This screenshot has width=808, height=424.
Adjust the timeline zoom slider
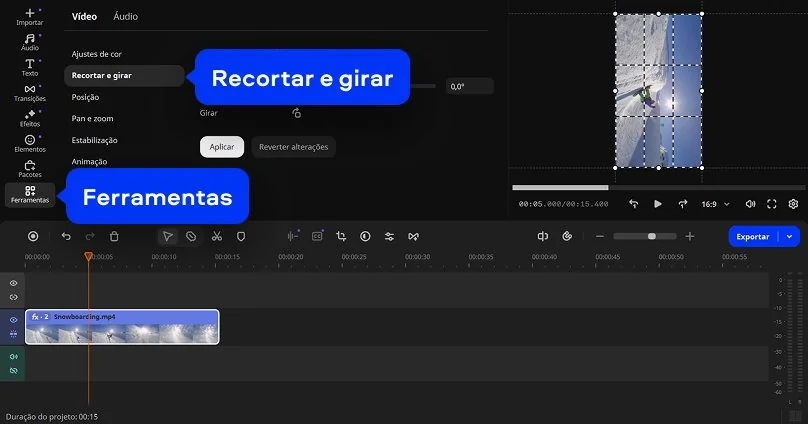click(645, 236)
